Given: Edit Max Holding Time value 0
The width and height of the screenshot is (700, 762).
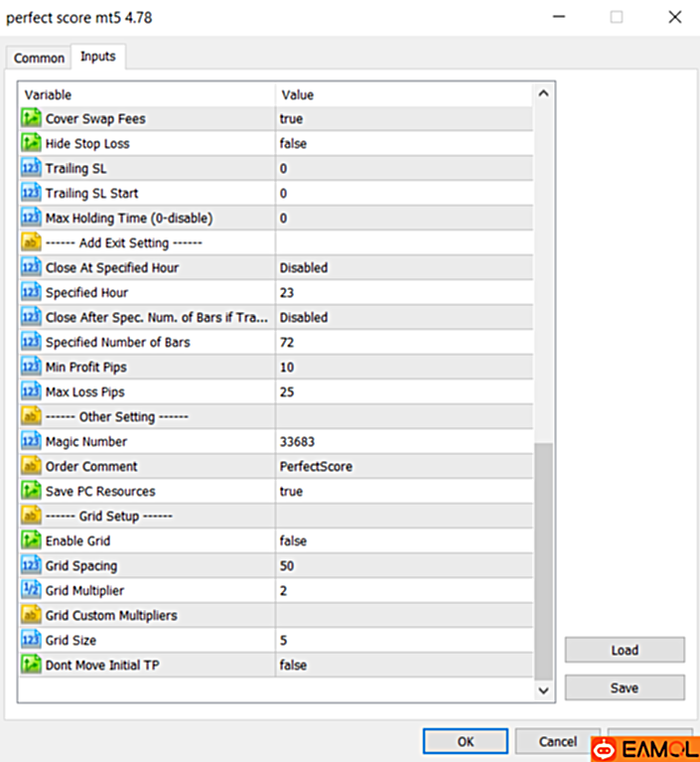Looking at the screenshot, I should tap(404, 218).
